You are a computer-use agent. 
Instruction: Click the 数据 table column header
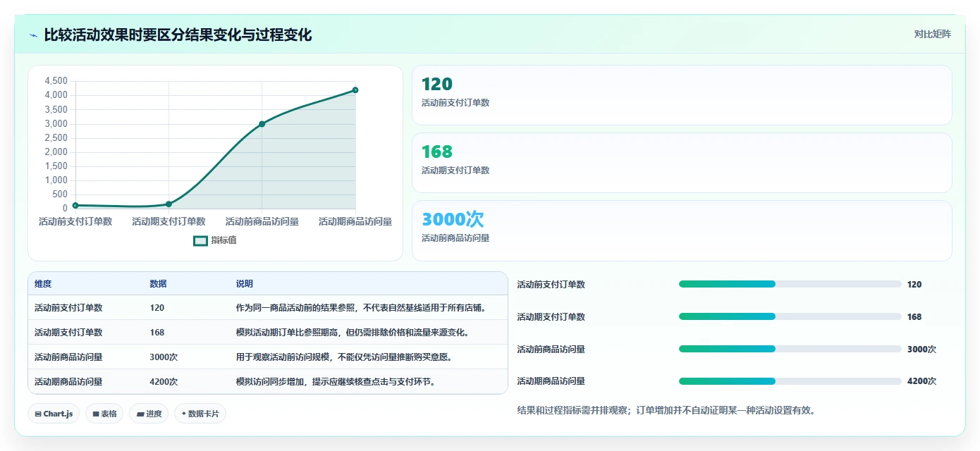[159, 284]
